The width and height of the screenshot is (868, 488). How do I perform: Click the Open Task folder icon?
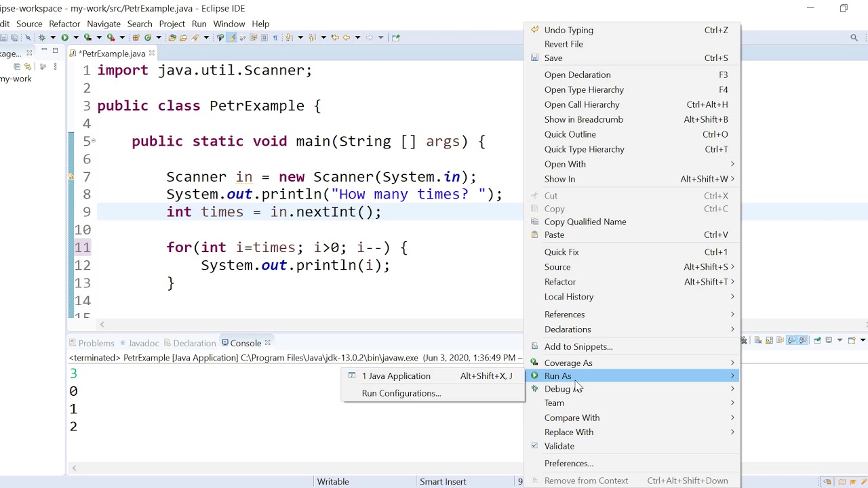click(183, 38)
